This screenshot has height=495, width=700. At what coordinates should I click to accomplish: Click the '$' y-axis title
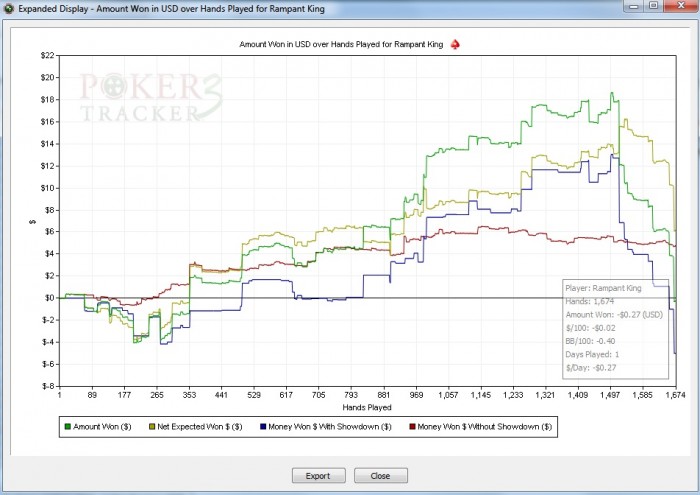pos(32,221)
